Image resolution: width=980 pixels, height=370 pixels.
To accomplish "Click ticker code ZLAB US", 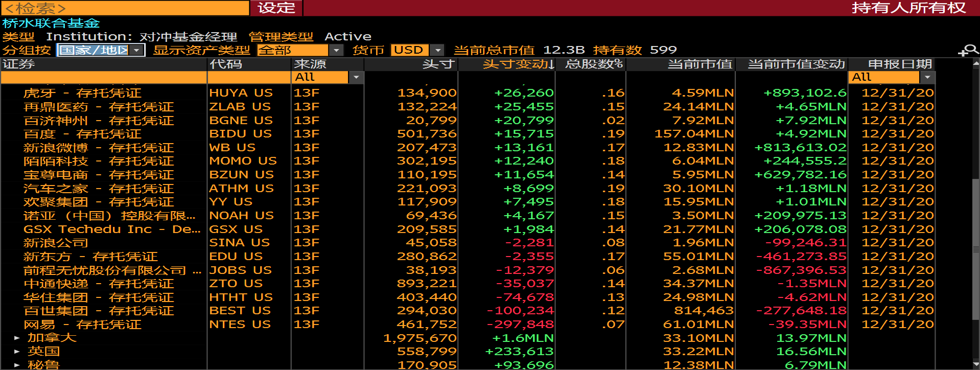I will [240, 107].
